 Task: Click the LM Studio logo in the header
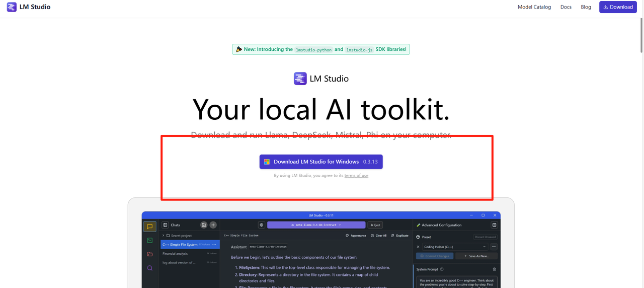pyautogui.click(x=29, y=7)
